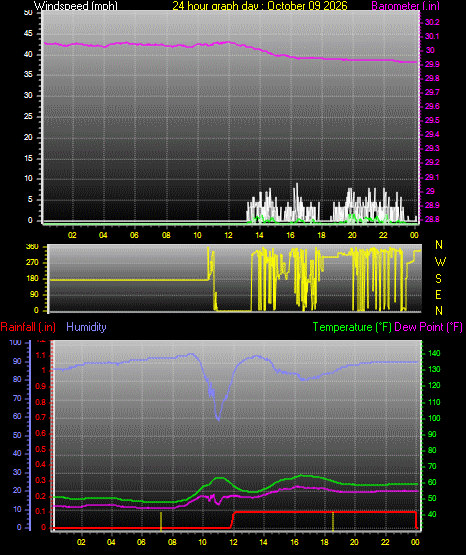Click the 100 value on the green temperature axis

click(x=434, y=418)
